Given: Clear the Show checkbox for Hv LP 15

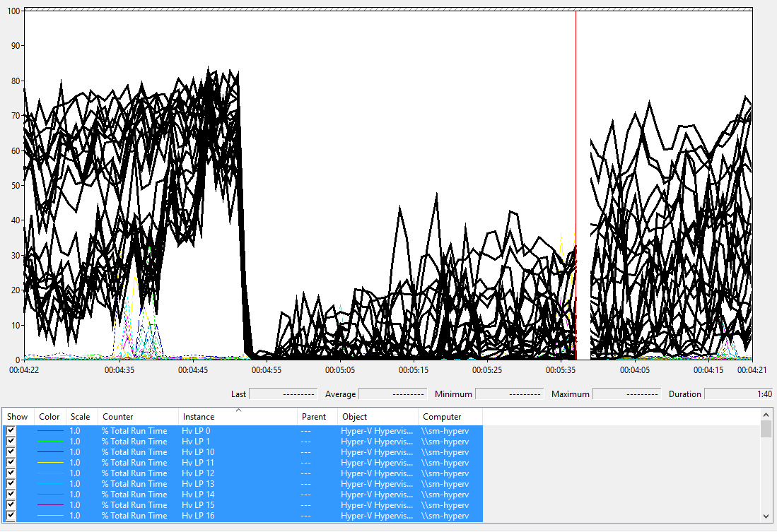Looking at the screenshot, I should click(x=11, y=504).
